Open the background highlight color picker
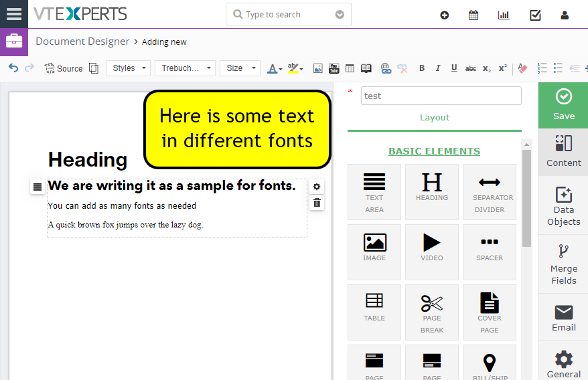 tap(295, 68)
